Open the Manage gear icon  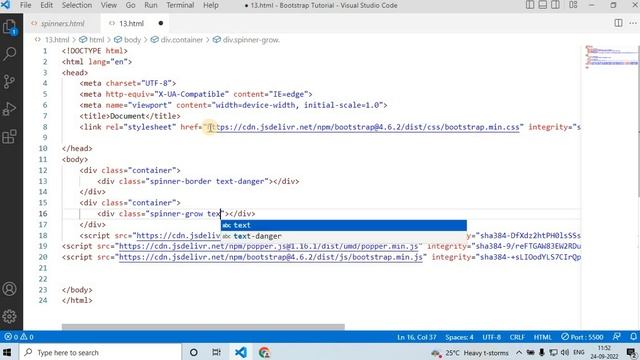click(x=9, y=316)
